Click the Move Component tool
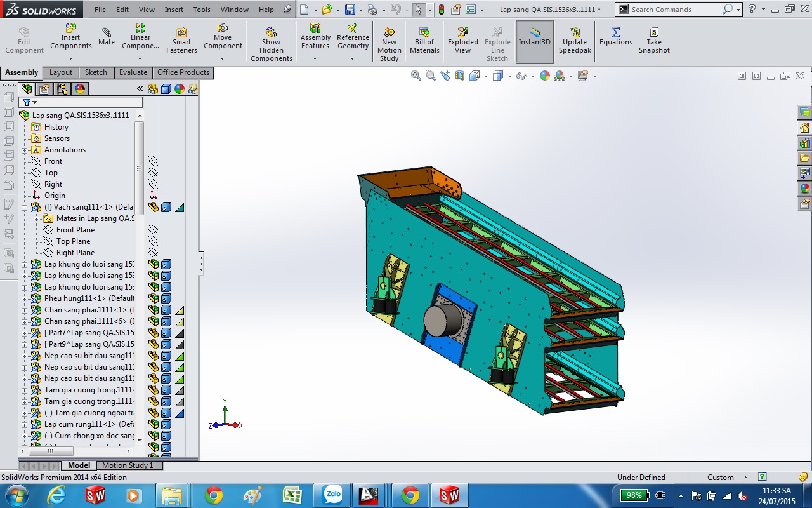This screenshot has width=812, height=508. (x=223, y=37)
